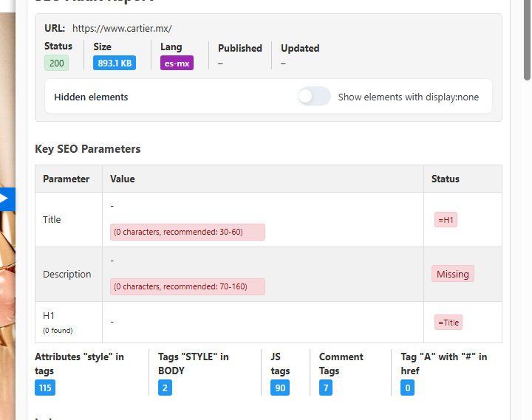Image resolution: width=532 pixels, height=420 pixels.
Task: Click the purple es-mx language badge
Action: [177, 63]
